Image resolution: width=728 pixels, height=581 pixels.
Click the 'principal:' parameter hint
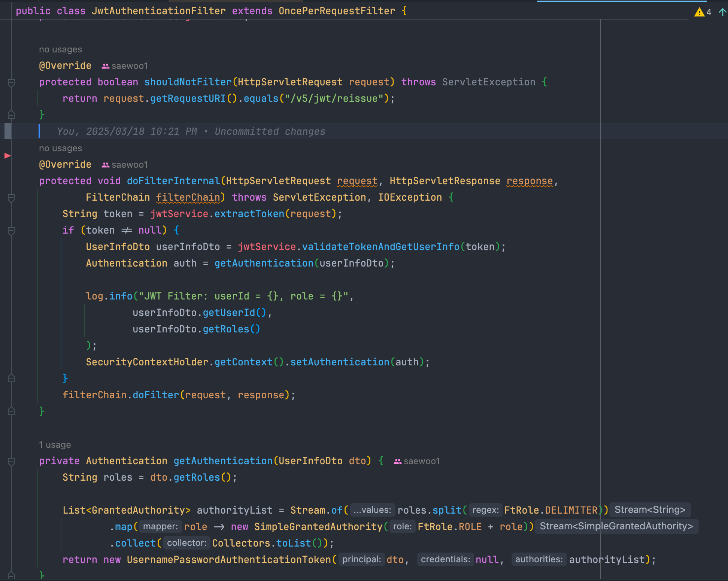[x=361, y=559]
